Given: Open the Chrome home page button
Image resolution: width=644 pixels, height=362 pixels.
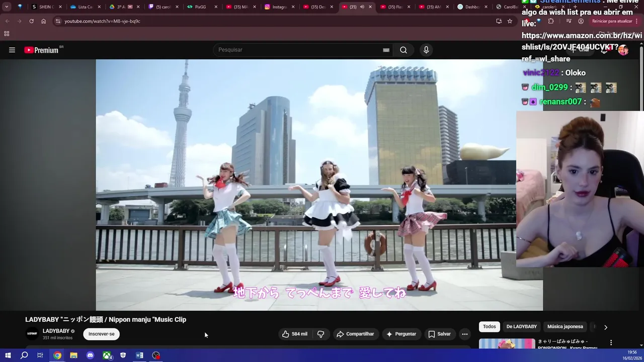Looking at the screenshot, I should coord(43,21).
